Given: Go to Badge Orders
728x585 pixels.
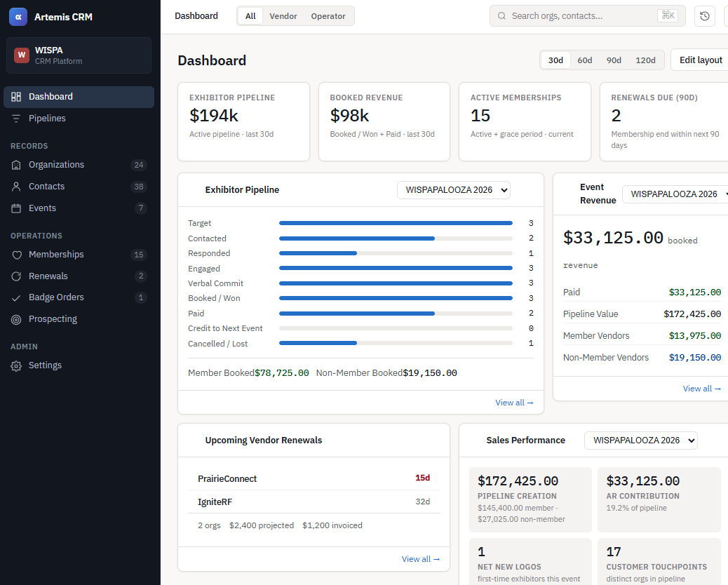Looking at the screenshot, I should (x=79, y=297).
